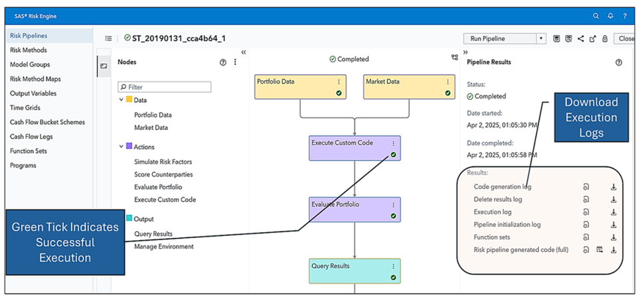Select the Market Data canvas node
The image size is (644, 299).
click(x=409, y=87)
